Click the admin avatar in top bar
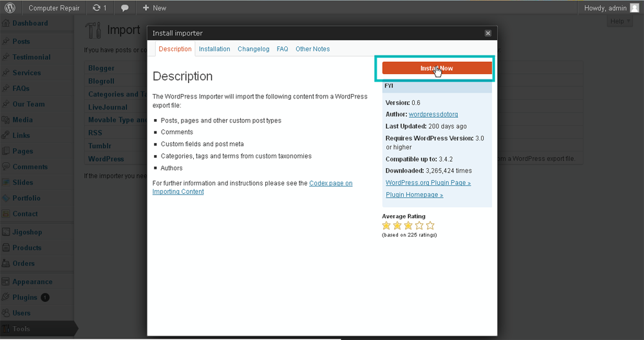This screenshot has width=644, height=340. pyautogui.click(x=634, y=8)
